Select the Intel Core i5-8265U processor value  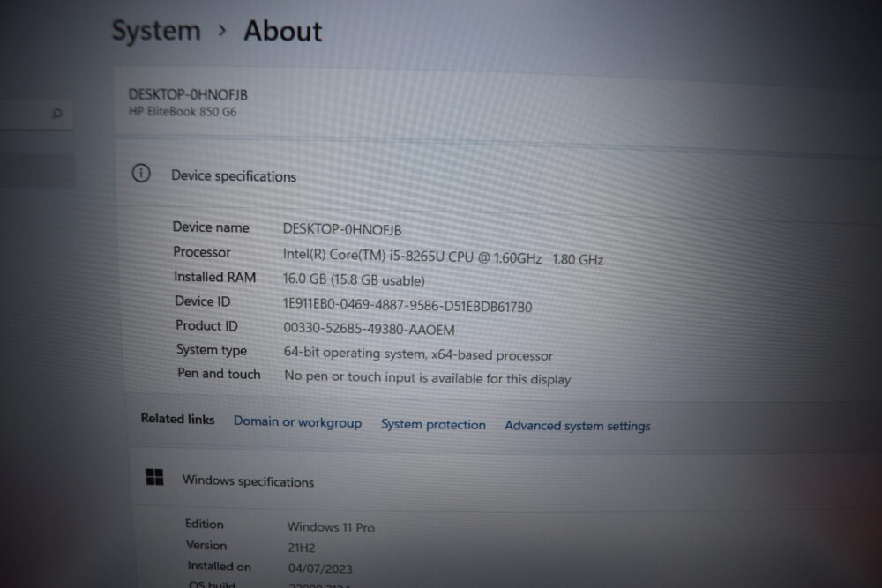(x=443, y=257)
